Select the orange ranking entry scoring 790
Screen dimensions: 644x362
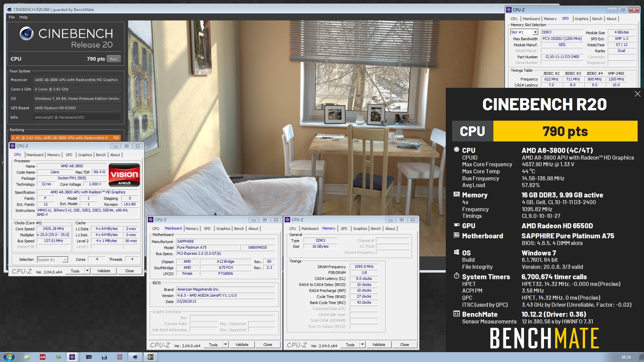pos(65,138)
